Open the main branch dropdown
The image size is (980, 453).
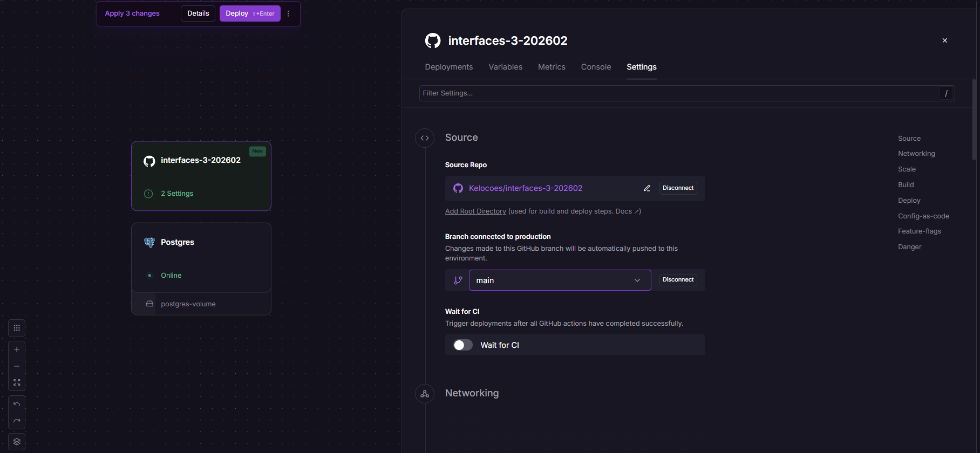click(x=560, y=280)
